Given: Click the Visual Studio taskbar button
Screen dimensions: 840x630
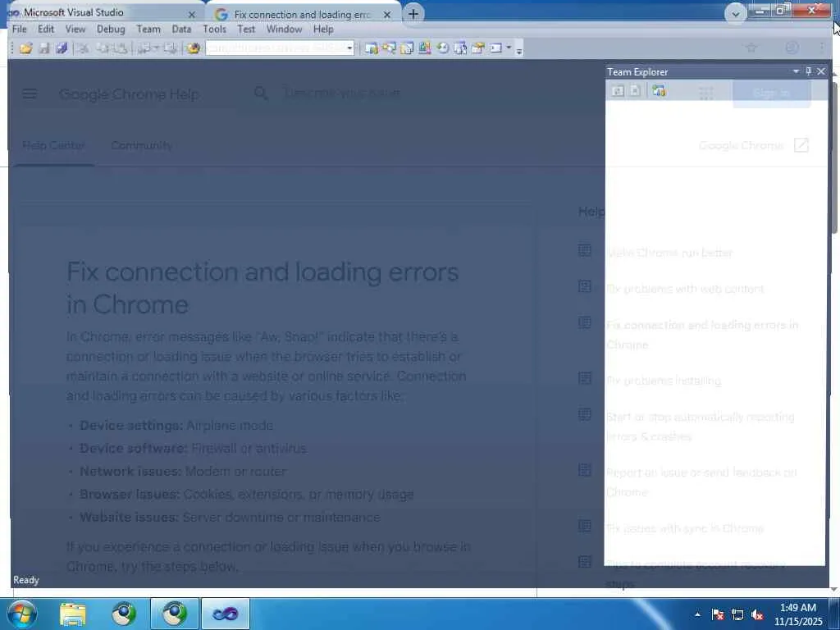Looking at the screenshot, I should (225, 614).
